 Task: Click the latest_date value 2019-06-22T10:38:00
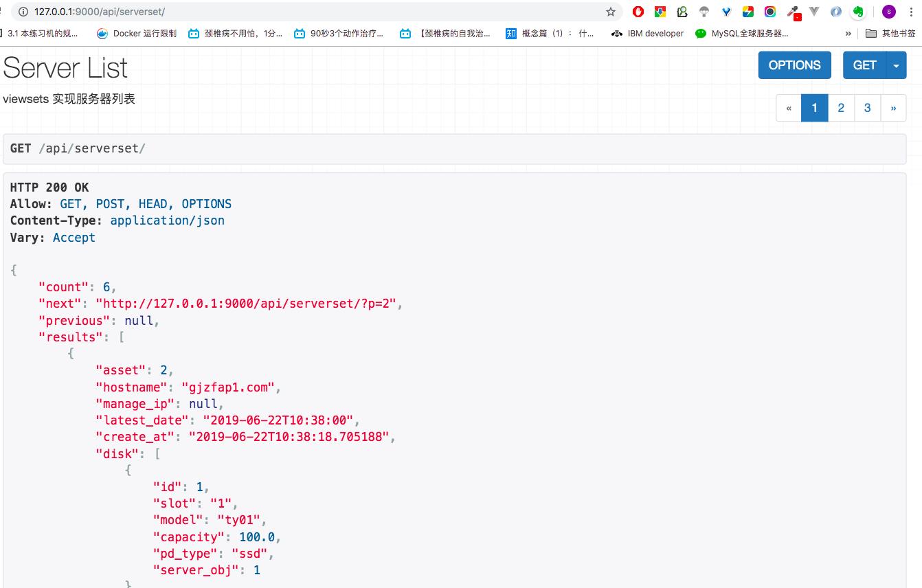coord(278,420)
